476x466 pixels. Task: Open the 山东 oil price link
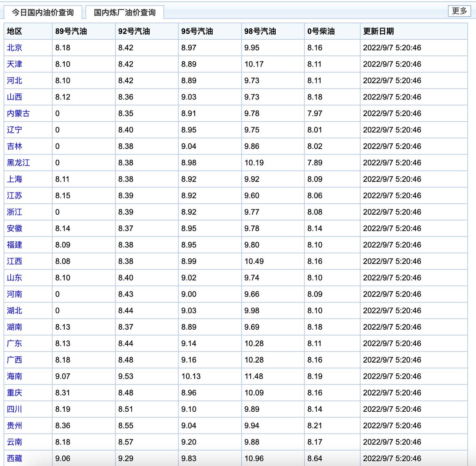click(14, 277)
